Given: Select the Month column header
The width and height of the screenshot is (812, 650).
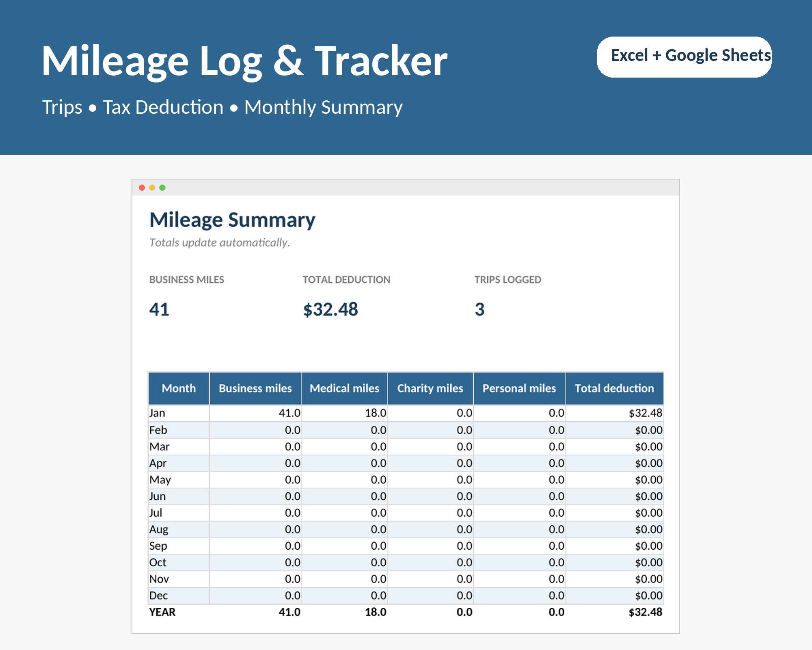Looking at the screenshot, I should [x=179, y=388].
